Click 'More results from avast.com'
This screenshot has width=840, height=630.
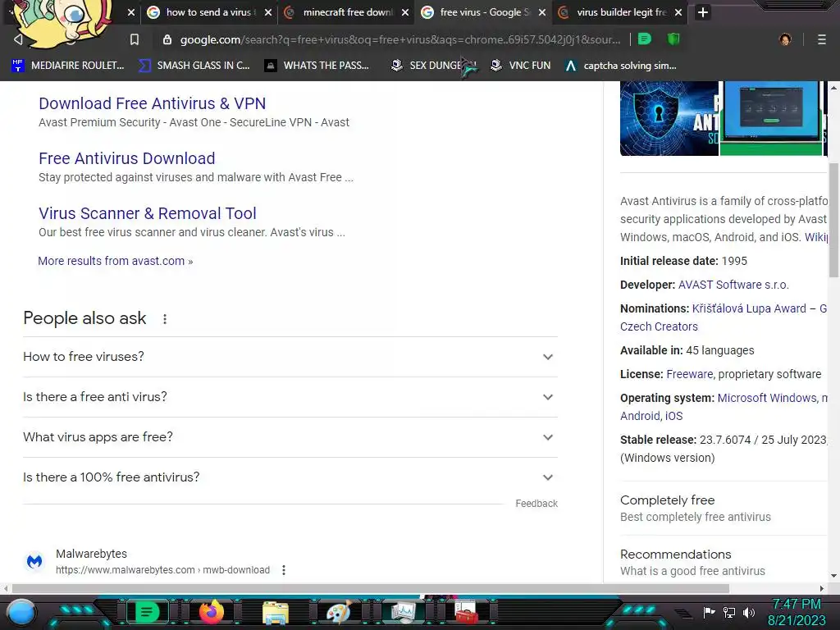point(115,261)
